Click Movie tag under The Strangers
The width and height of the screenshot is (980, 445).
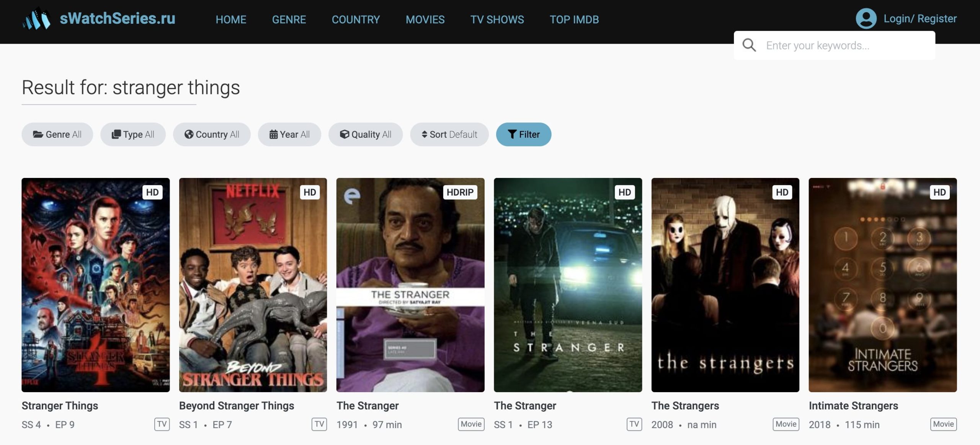(x=786, y=424)
